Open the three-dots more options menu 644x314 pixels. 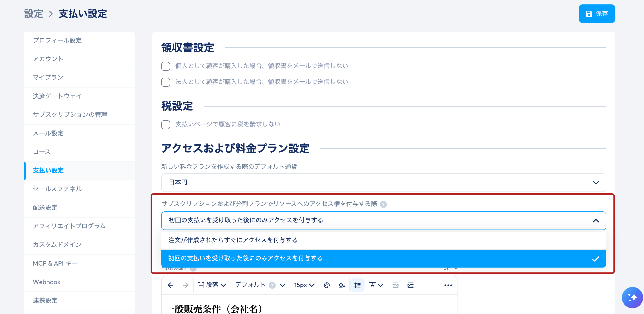click(448, 285)
